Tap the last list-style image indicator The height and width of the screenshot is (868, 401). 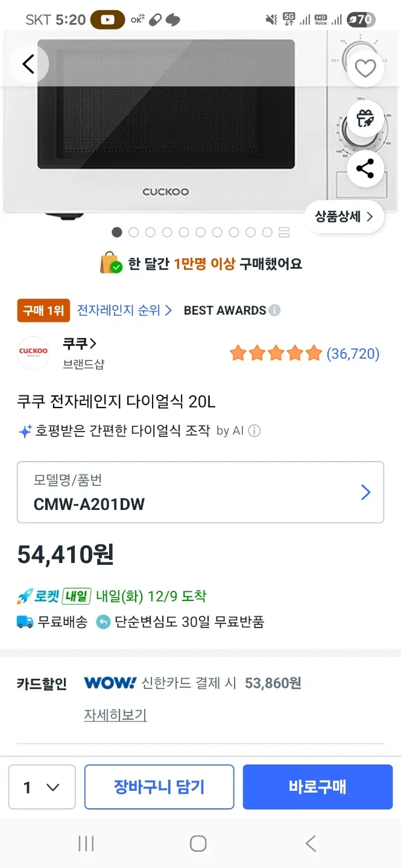tap(284, 232)
